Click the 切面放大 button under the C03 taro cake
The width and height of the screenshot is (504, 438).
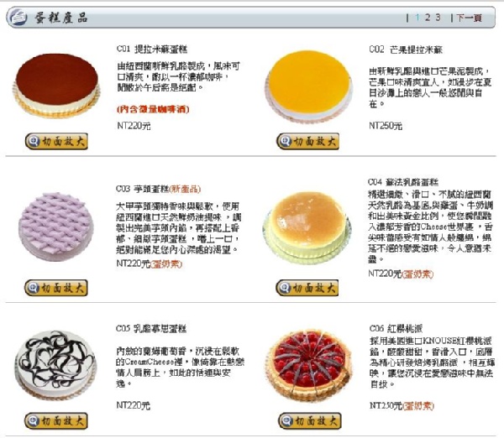[x=56, y=288]
